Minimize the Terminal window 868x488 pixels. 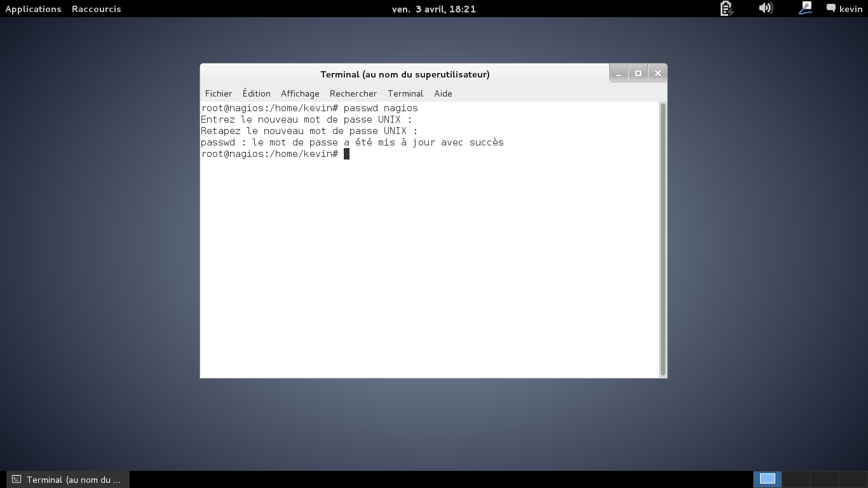click(x=619, y=74)
